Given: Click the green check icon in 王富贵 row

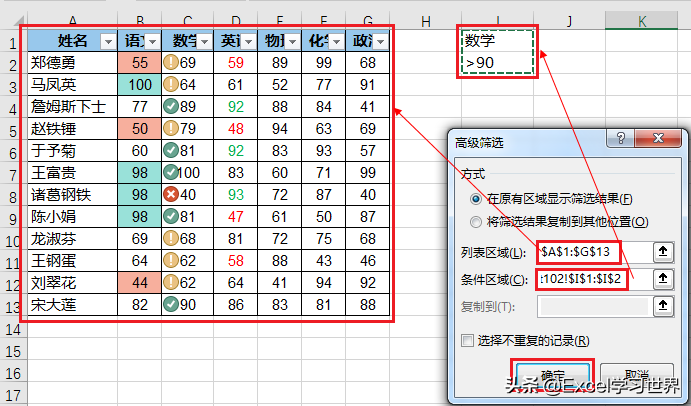Looking at the screenshot, I should click(x=171, y=173).
